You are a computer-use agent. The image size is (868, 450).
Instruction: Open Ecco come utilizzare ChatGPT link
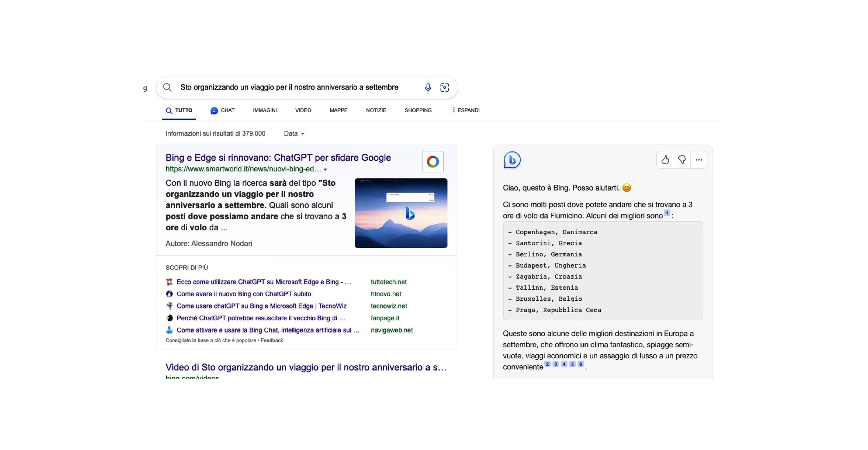point(264,282)
